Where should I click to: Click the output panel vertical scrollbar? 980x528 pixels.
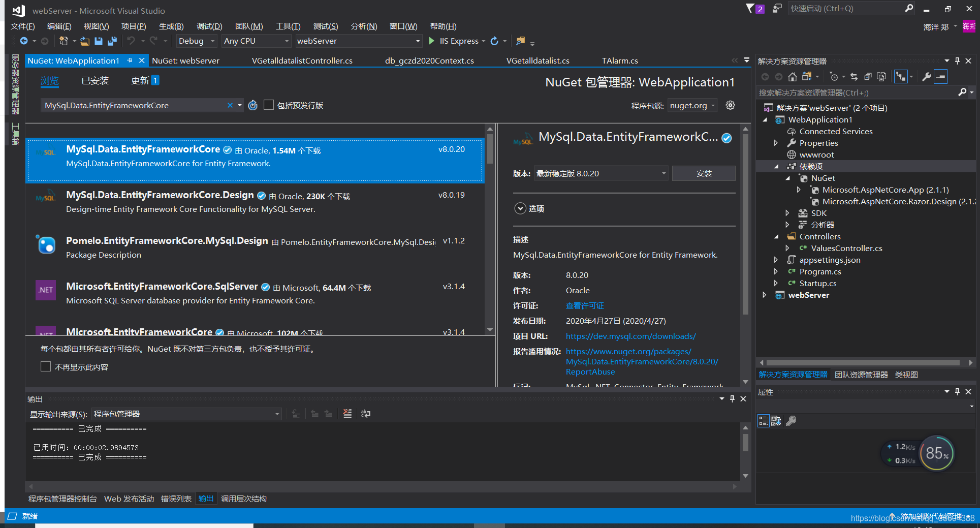(745, 442)
